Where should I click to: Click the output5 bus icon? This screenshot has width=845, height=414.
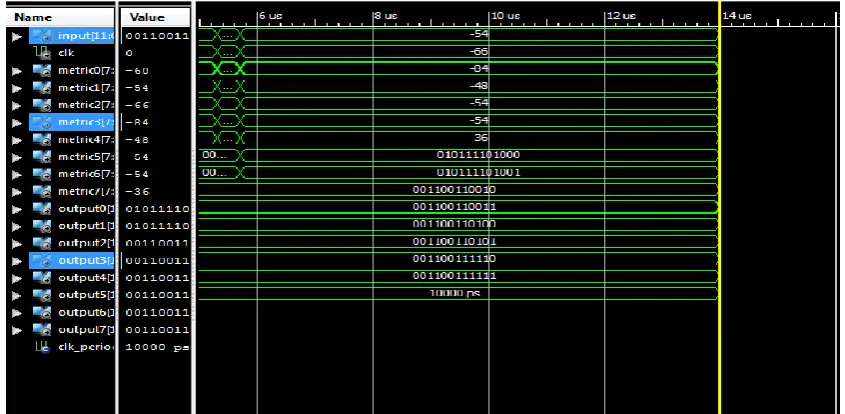(41, 295)
